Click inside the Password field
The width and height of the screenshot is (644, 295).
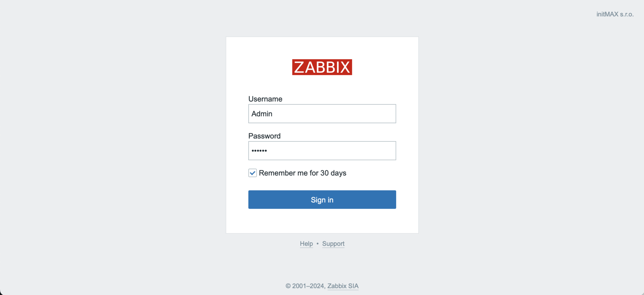(322, 150)
